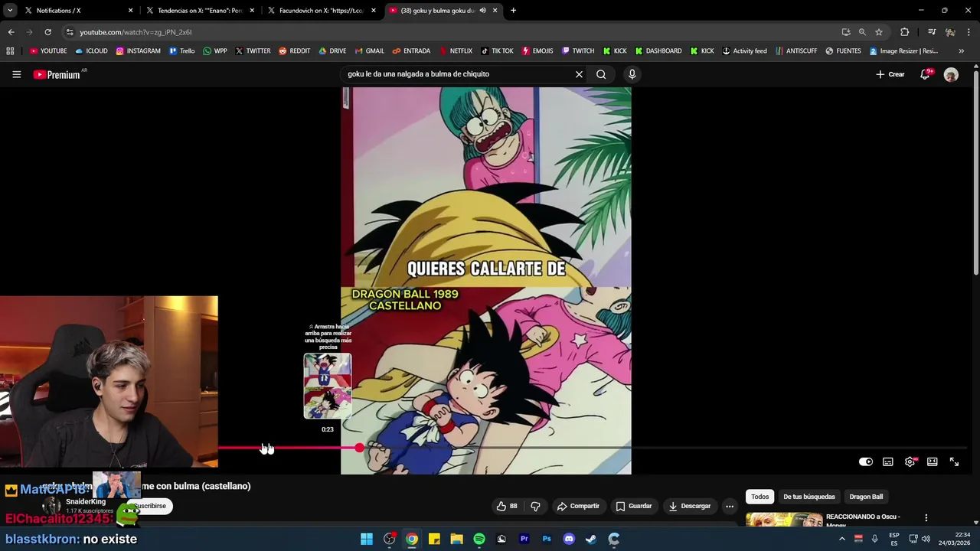Screen dimensions: 980x551
Task: Open the Chrome extensions puzzle icon
Action: point(905,32)
